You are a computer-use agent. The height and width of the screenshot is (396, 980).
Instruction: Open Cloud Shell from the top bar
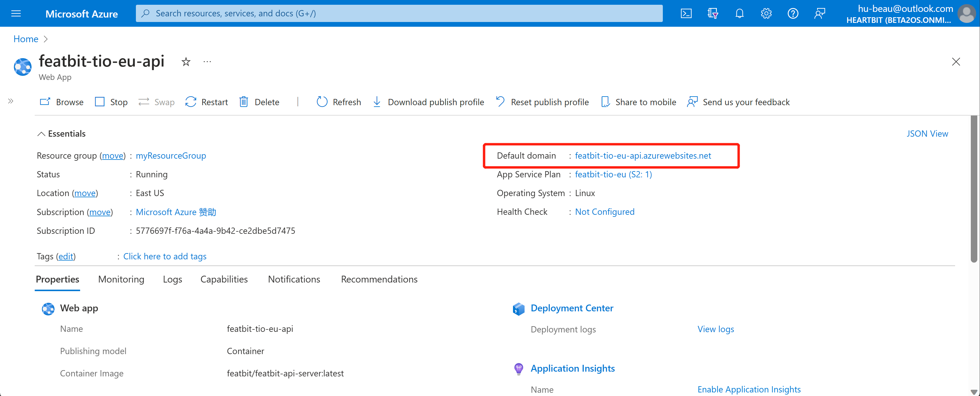[x=686, y=14]
